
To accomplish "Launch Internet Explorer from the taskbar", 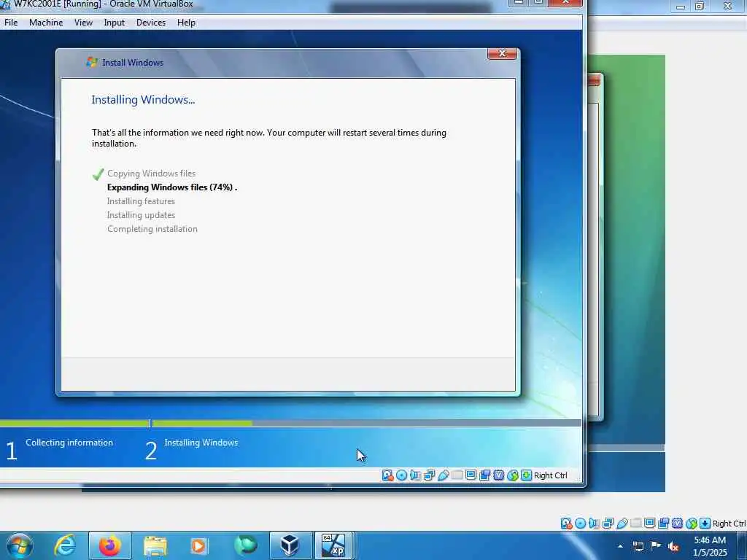I will 64,545.
